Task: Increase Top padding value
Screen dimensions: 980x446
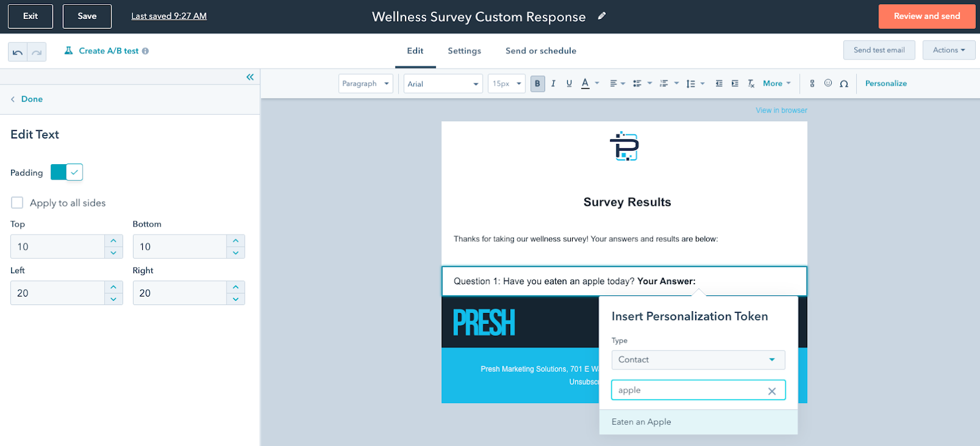Action: 113,241
